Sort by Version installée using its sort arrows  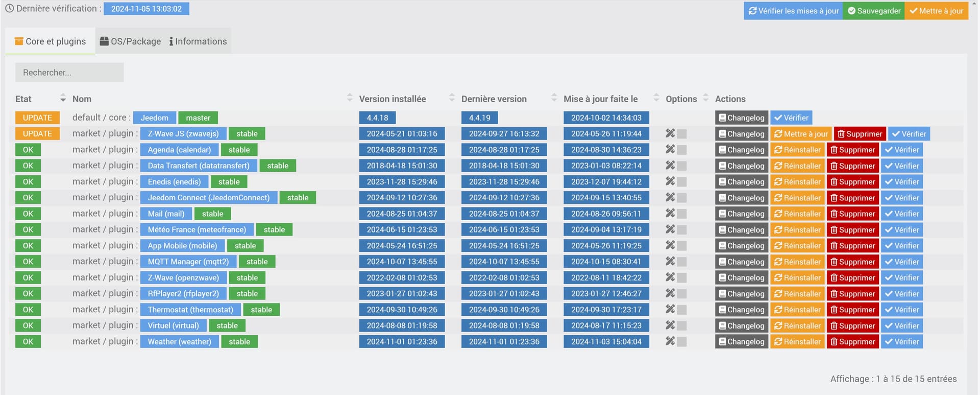(452, 98)
